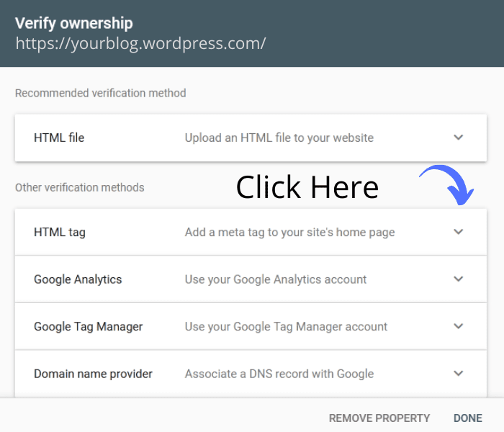This screenshot has width=504, height=432.
Task: Click 'Add a meta tag' description text
Action: click(289, 233)
